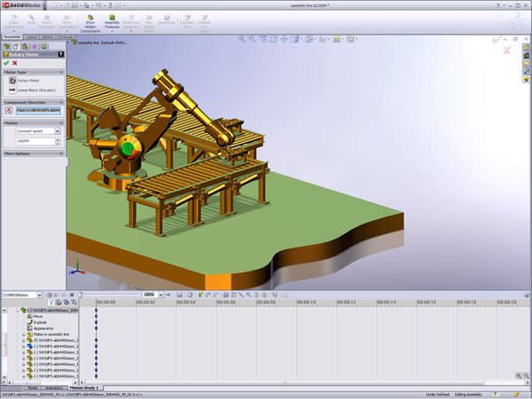Open the PropertyManager tab icon
Viewport: 532px width, 399px height.
click(x=16, y=46)
